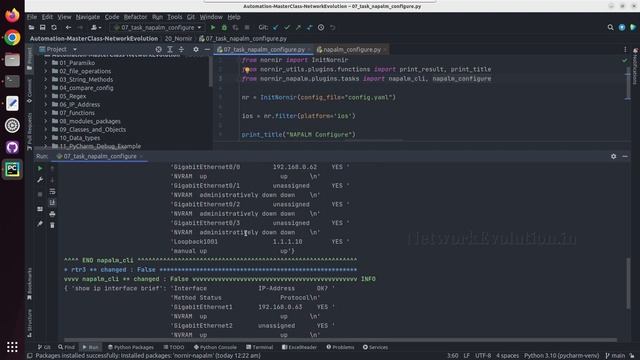Stop the process in the Run panel
This screenshot has height=360, width=640.
coord(40,194)
